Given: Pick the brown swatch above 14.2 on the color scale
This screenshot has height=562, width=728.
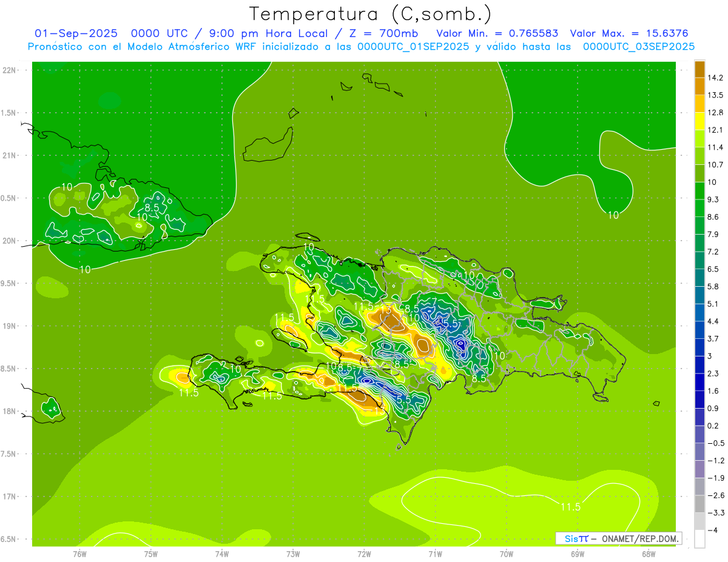Looking at the screenshot, I should point(700,69).
